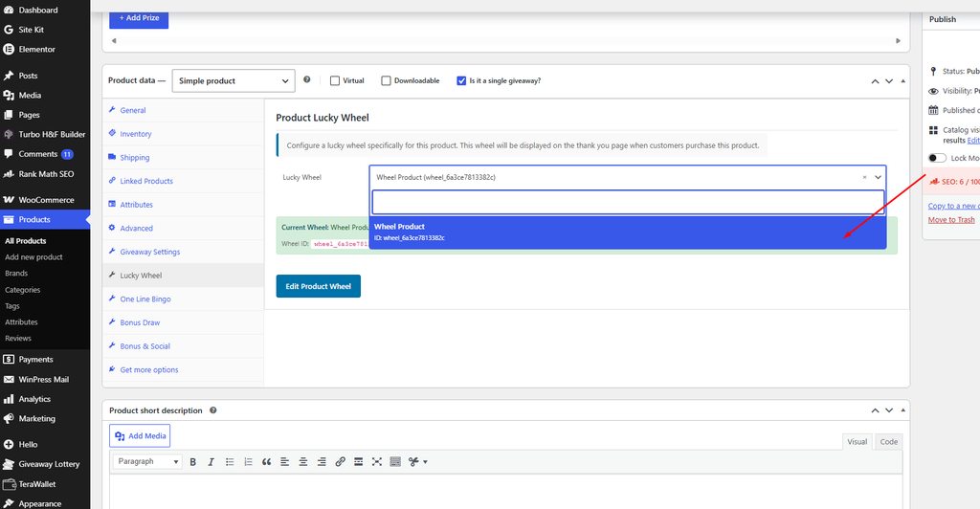Switch to the One Line Bingo tab
The image size is (980, 509).
coord(145,299)
